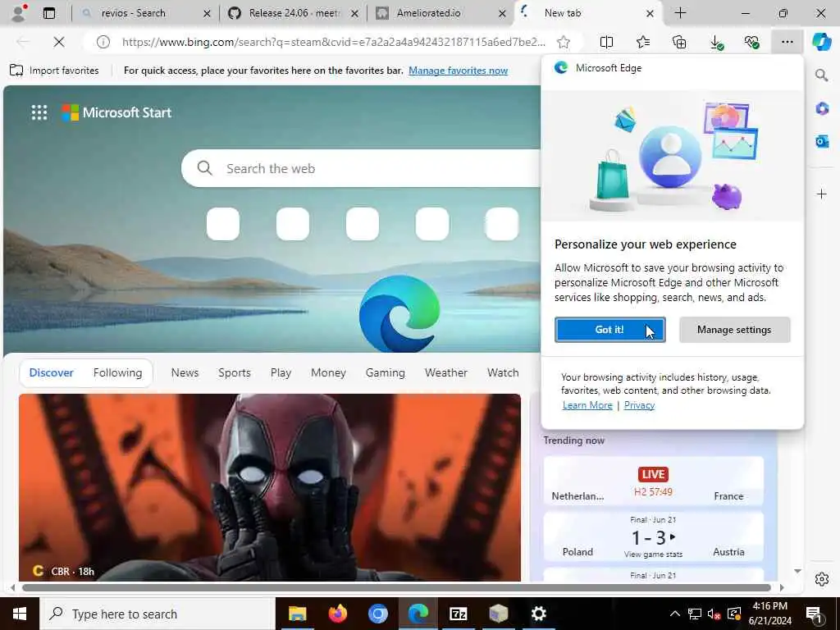840x630 pixels.
Task: Open the Deadpool CBR article
Action: point(269,487)
